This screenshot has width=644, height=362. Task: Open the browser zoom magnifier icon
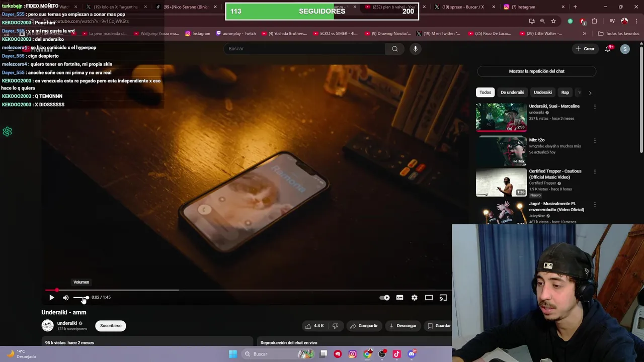(x=542, y=21)
